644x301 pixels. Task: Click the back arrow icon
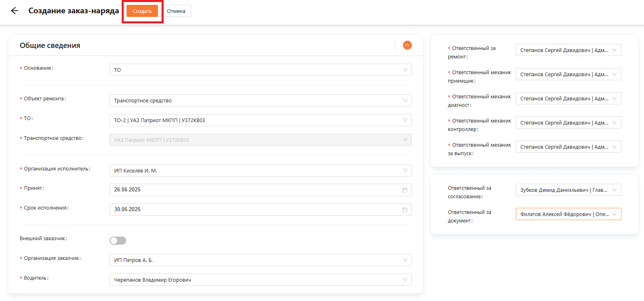point(15,11)
